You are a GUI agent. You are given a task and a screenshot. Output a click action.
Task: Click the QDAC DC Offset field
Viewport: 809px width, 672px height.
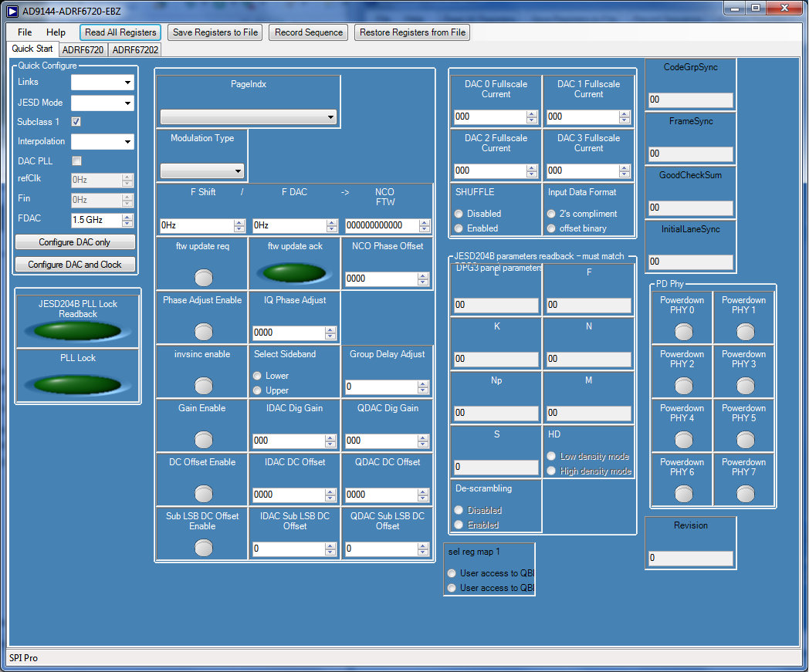pyautogui.click(x=382, y=495)
